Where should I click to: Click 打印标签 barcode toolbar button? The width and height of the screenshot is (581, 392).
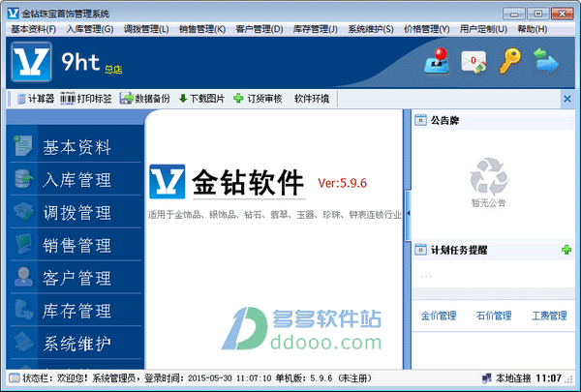pyautogui.click(x=86, y=99)
